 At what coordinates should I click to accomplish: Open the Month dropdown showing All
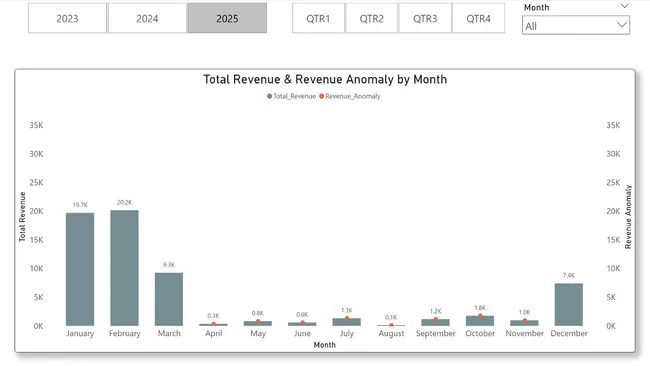[x=576, y=25]
